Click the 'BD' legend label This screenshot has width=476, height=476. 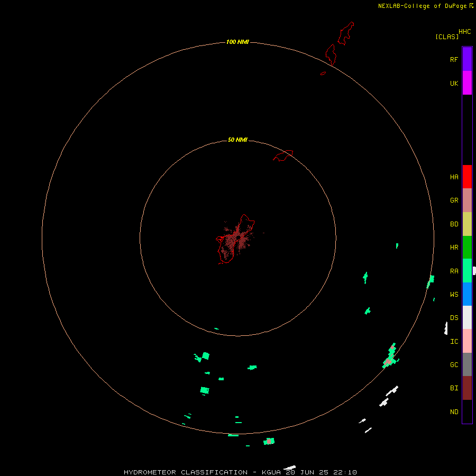click(454, 224)
